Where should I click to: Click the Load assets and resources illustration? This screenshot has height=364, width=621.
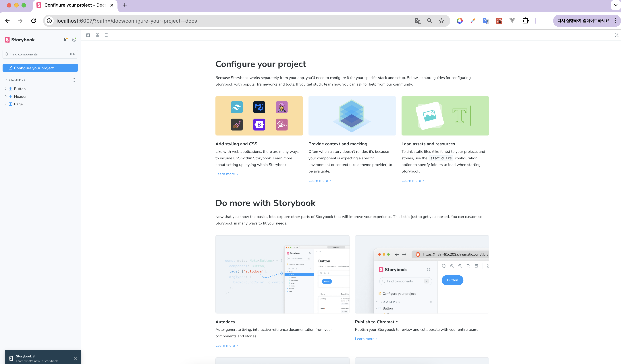[445, 116]
